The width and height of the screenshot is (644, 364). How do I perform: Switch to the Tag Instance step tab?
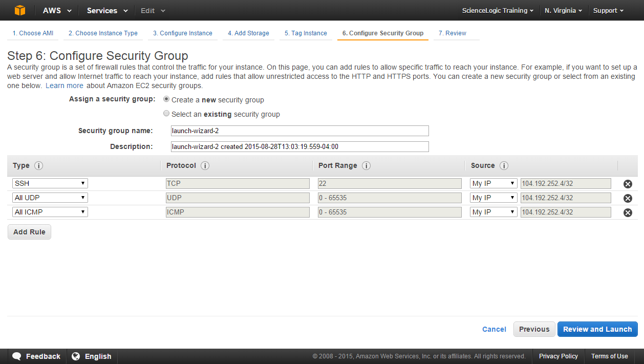tap(305, 33)
